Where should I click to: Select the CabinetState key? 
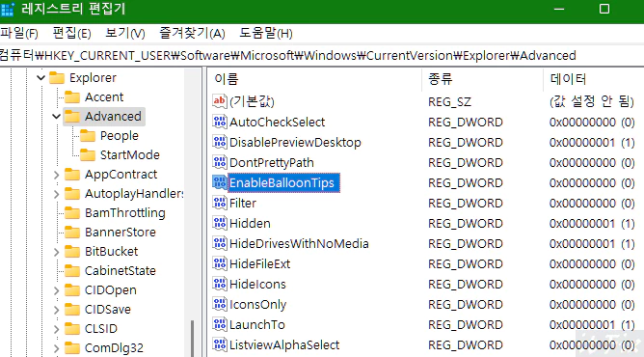pos(121,271)
